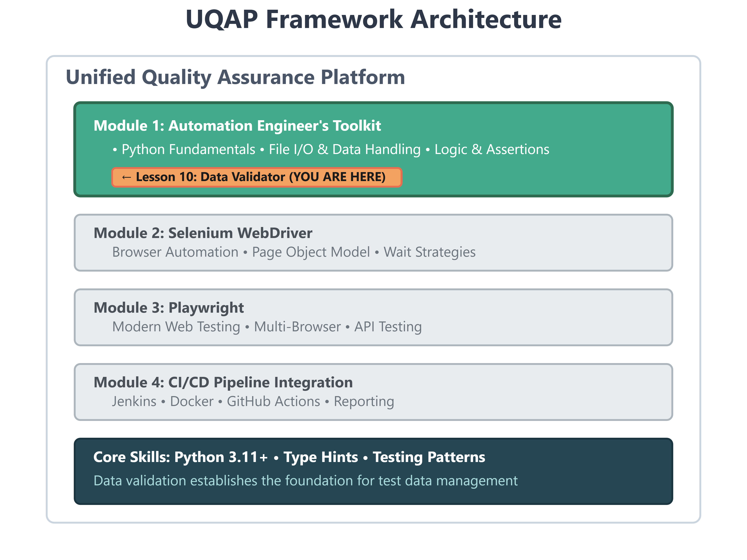Image resolution: width=747 pixels, height=560 pixels.
Task: Select 'Module 3: Playwright' heading
Action: click(x=168, y=307)
